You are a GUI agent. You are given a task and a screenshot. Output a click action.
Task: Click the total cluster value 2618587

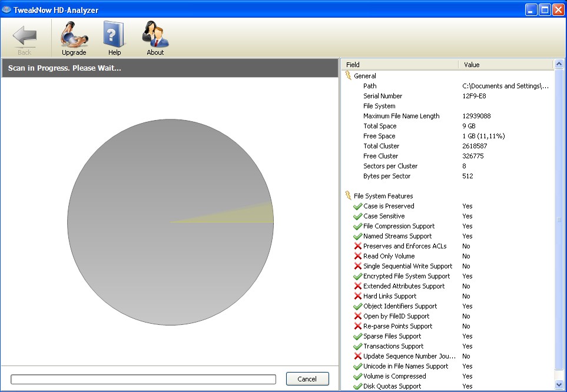click(475, 146)
